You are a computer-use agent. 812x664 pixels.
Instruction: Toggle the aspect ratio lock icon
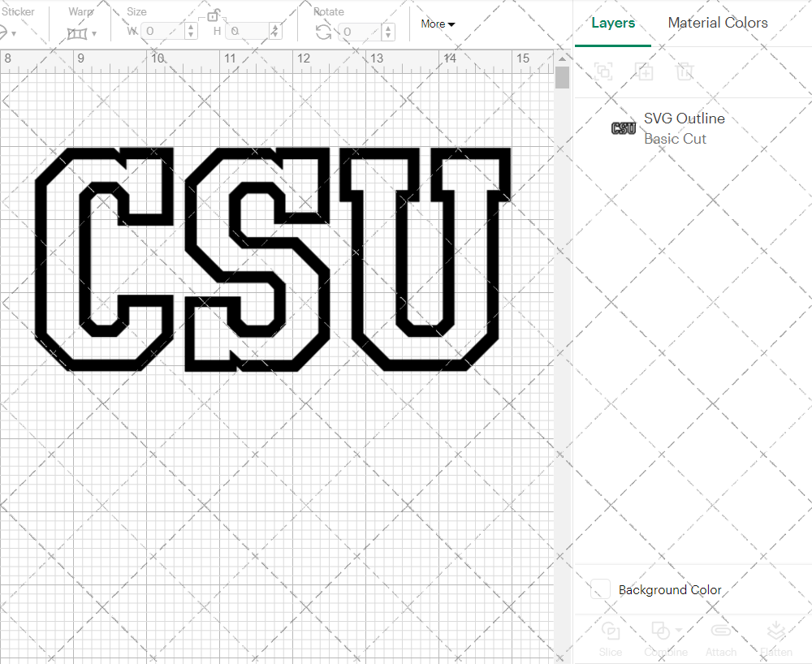tap(214, 15)
